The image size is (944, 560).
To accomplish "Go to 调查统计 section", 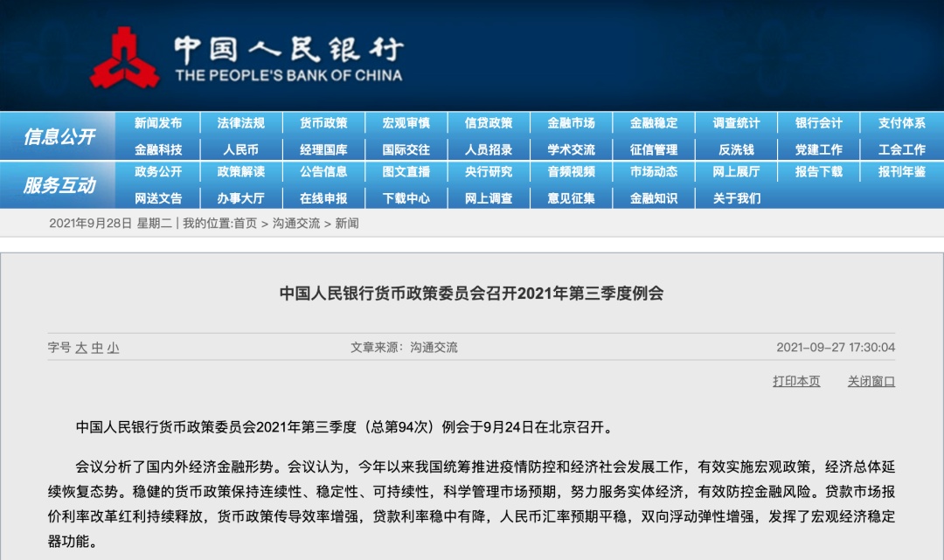I will [x=736, y=123].
